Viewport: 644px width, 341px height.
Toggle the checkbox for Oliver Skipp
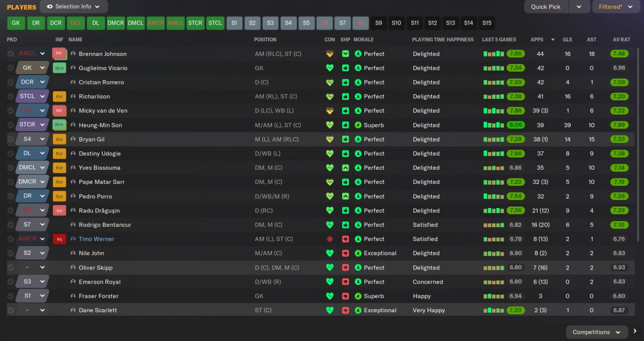(11, 267)
